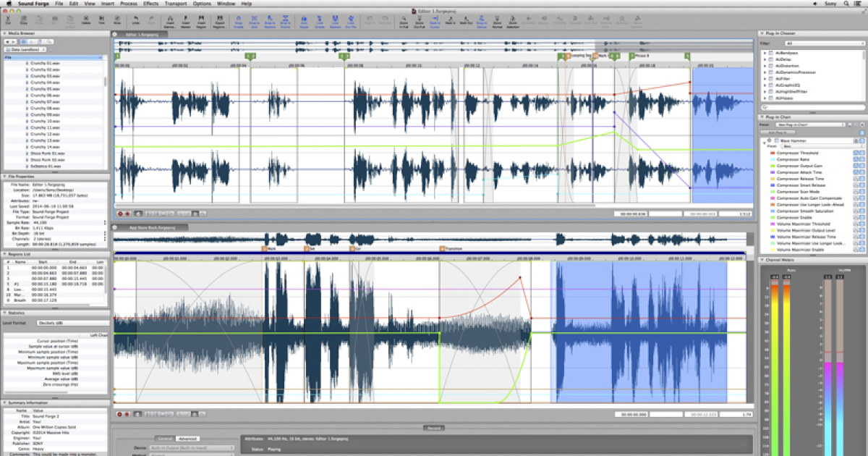
Task: Click the Mark In toolbar icon
Action: [450, 20]
